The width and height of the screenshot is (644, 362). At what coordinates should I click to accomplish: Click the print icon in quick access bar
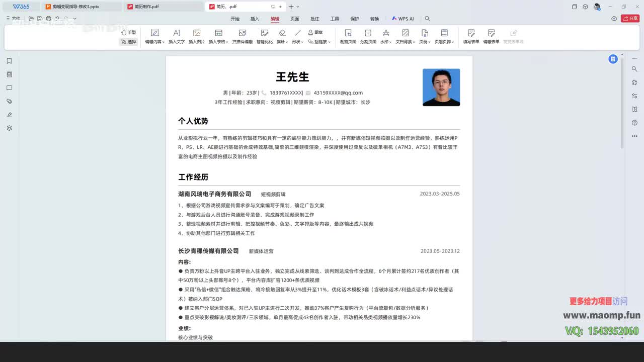[x=48, y=19]
